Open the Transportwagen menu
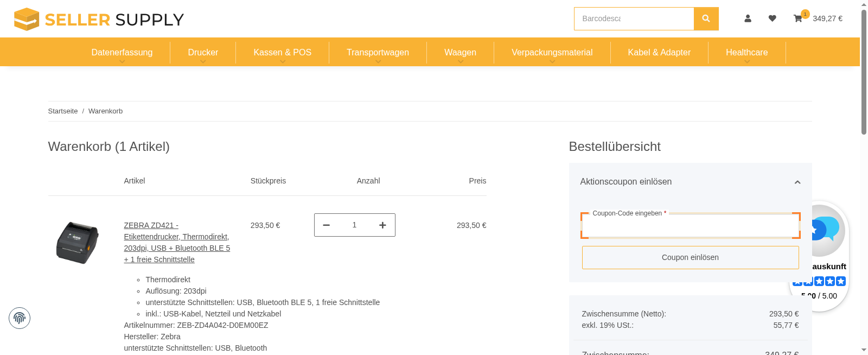Viewport: 868px width, 355px height. coord(378,53)
